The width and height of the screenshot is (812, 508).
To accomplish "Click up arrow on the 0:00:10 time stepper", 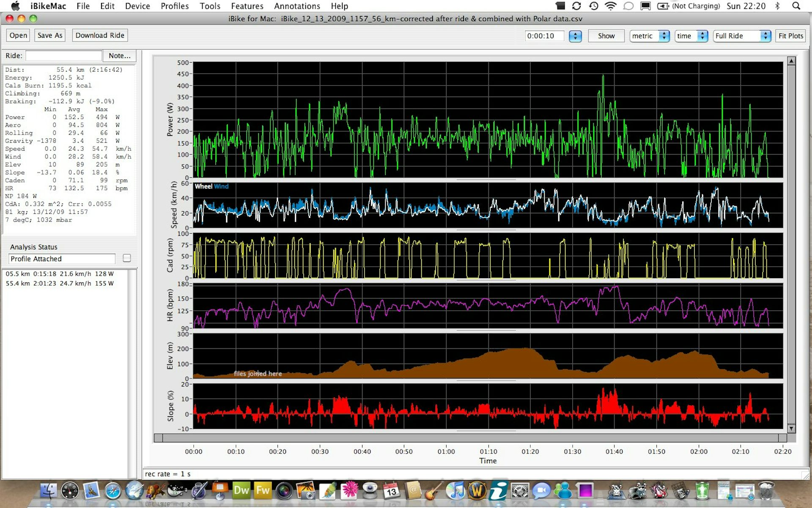I will pyautogui.click(x=575, y=33).
